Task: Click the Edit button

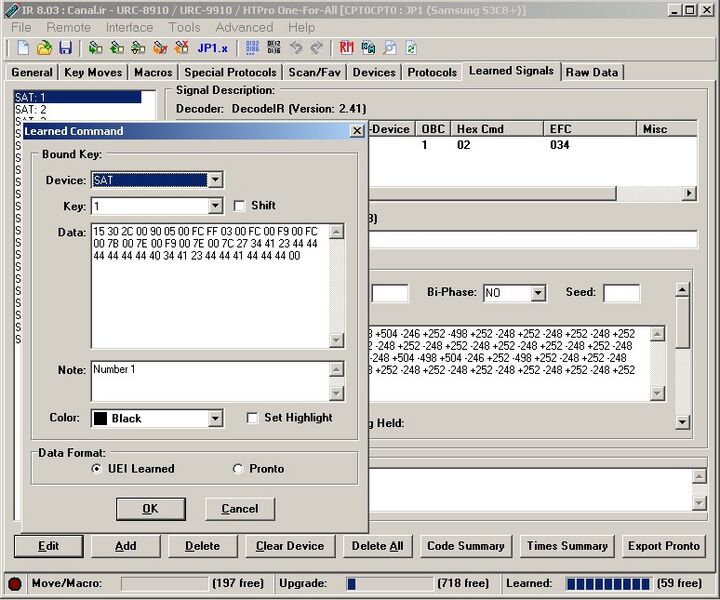Action: coord(49,546)
